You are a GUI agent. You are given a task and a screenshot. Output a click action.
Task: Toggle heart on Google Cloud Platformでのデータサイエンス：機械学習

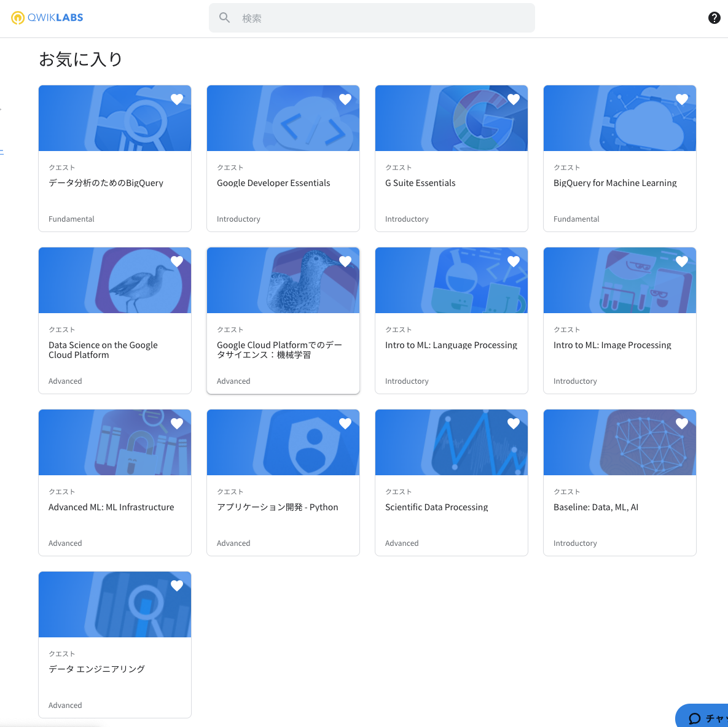[x=345, y=261]
